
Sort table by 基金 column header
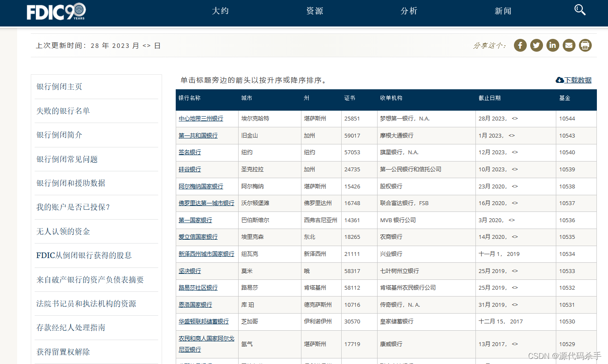[x=565, y=98]
